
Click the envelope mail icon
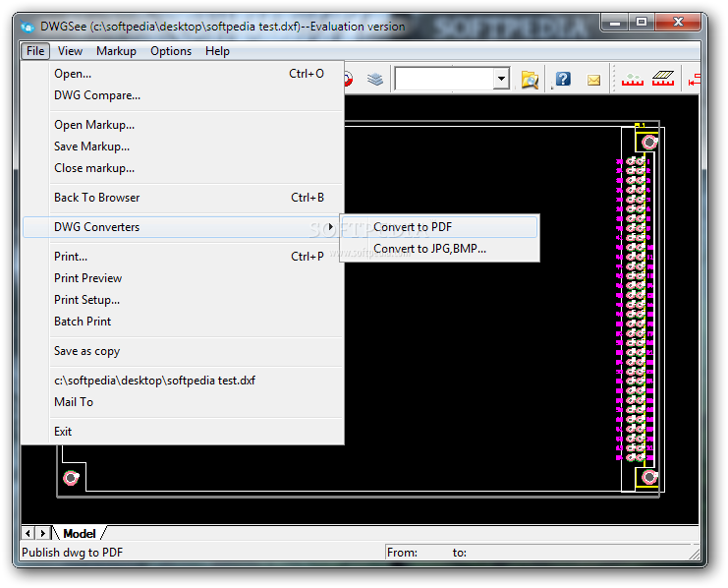point(593,80)
